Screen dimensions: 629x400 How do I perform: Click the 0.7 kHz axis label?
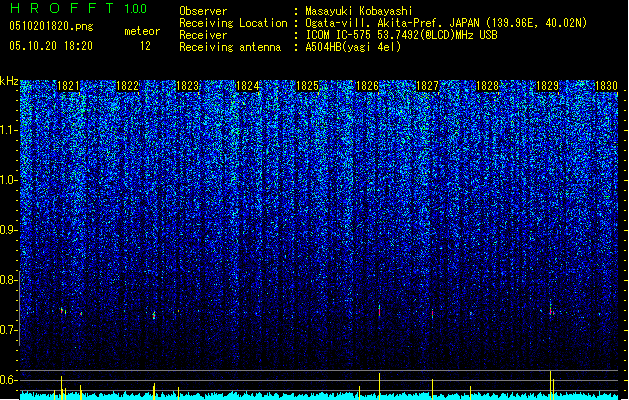(x=9, y=330)
